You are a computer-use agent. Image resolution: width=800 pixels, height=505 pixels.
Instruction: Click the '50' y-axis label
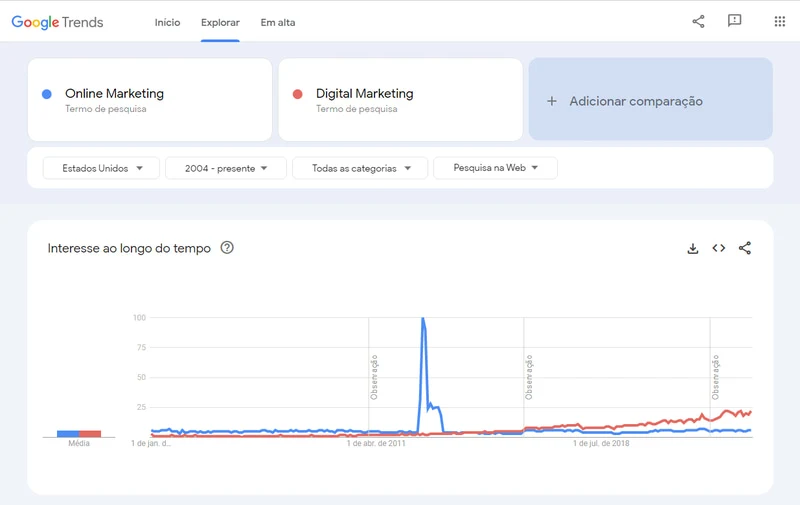coord(141,377)
